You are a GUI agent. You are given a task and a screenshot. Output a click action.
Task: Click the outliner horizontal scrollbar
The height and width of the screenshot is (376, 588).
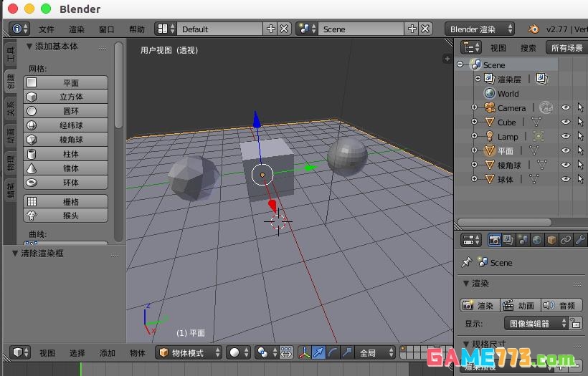pyautogui.click(x=504, y=223)
